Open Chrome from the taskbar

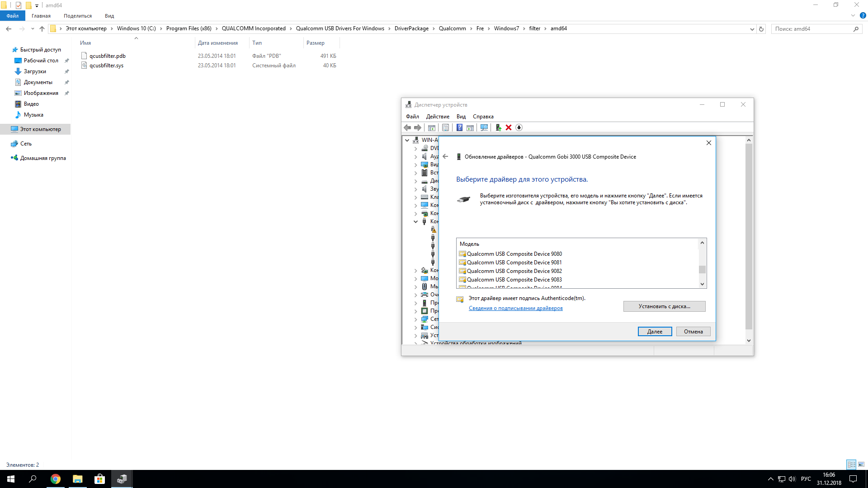coord(56,479)
